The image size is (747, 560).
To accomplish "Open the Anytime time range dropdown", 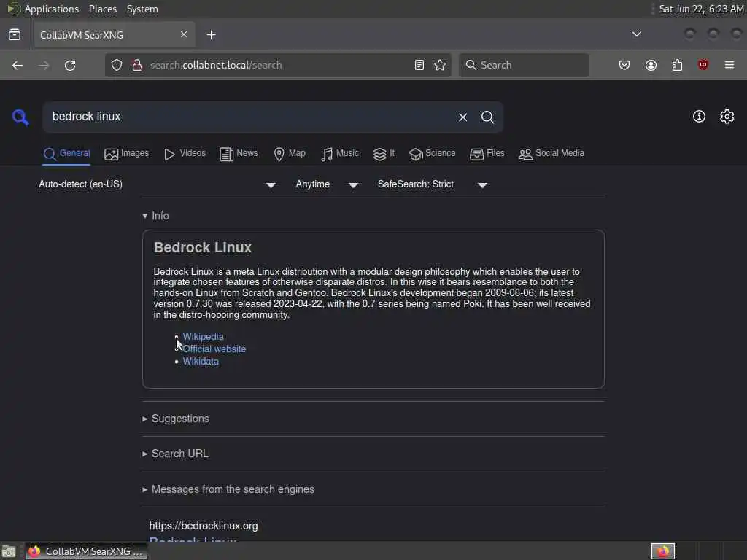I will pyautogui.click(x=327, y=184).
